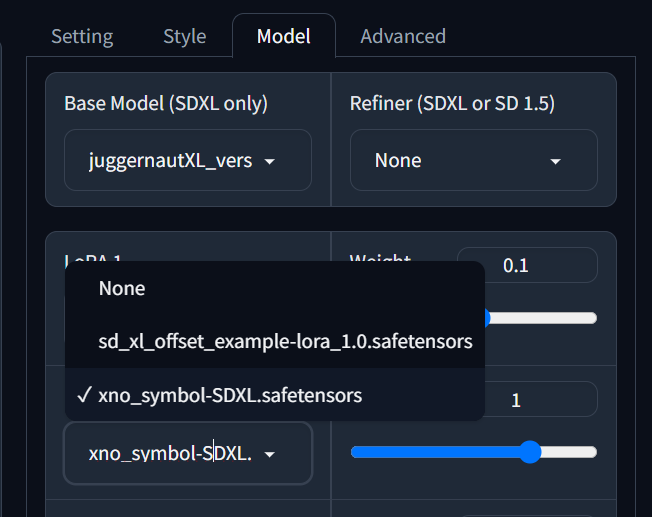Click the juggernautXL base model field
Viewport: 652px width, 517px height.
pyautogui.click(x=170, y=160)
